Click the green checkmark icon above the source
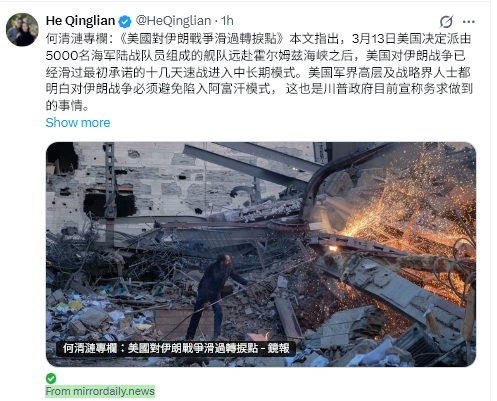The image size is (497, 401). (51, 378)
